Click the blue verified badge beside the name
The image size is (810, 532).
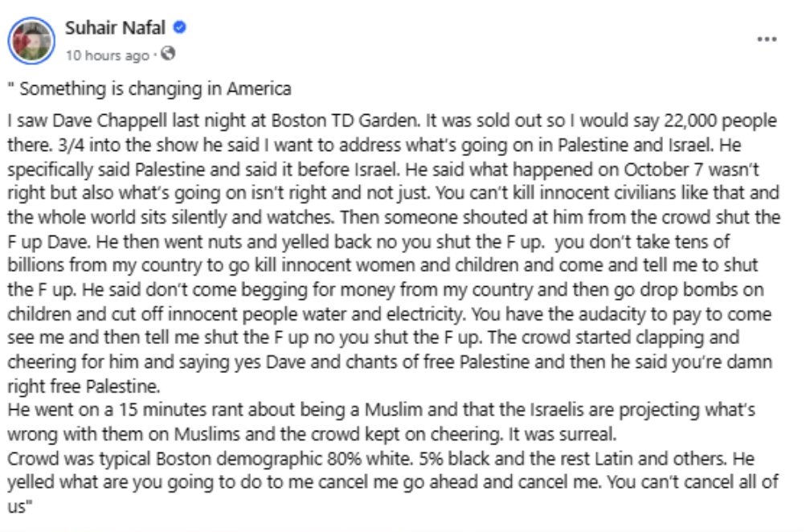click(179, 27)
